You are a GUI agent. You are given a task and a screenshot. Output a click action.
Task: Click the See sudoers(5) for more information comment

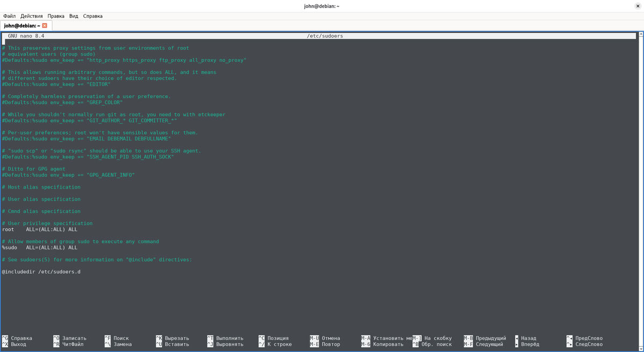[x=97, y=260]
